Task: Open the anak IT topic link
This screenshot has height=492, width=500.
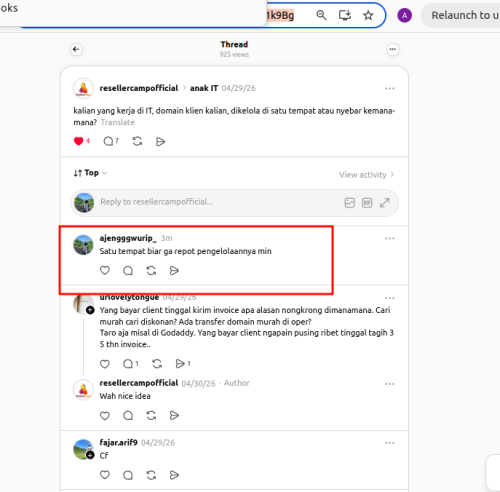Action: pos(204,88)
